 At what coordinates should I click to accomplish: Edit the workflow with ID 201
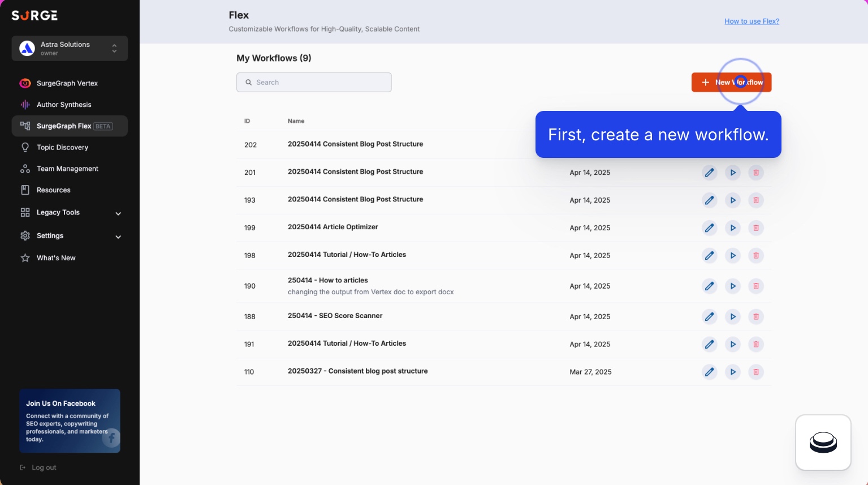pyautogui.click(x=710, y=172)
